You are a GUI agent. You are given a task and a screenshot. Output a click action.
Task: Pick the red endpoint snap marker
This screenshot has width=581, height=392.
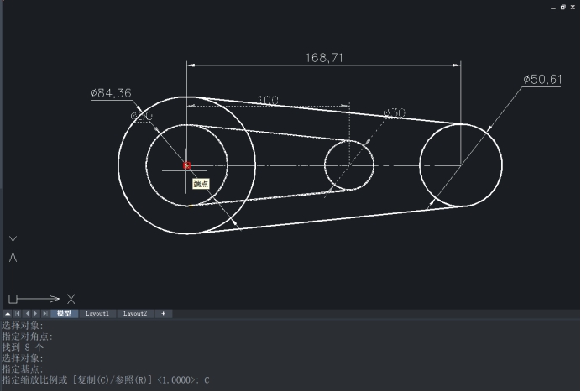[x=186, y=166]
